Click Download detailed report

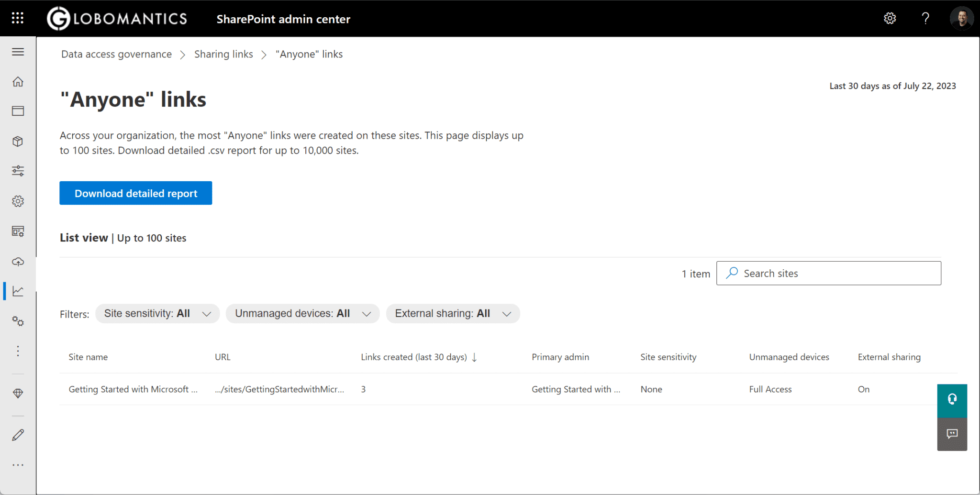pos(135,193)
